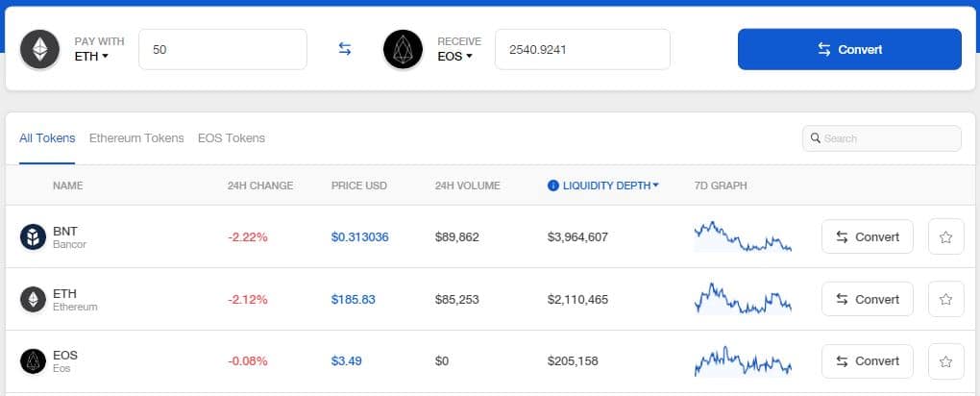
Task: Click the search magnifier icon
Action: 816,138
